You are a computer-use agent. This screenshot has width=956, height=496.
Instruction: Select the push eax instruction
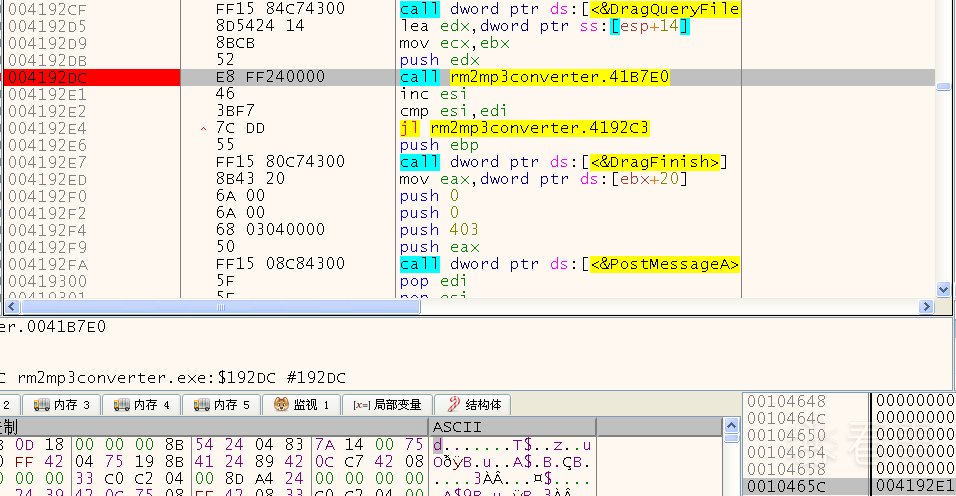click(440, 247)
